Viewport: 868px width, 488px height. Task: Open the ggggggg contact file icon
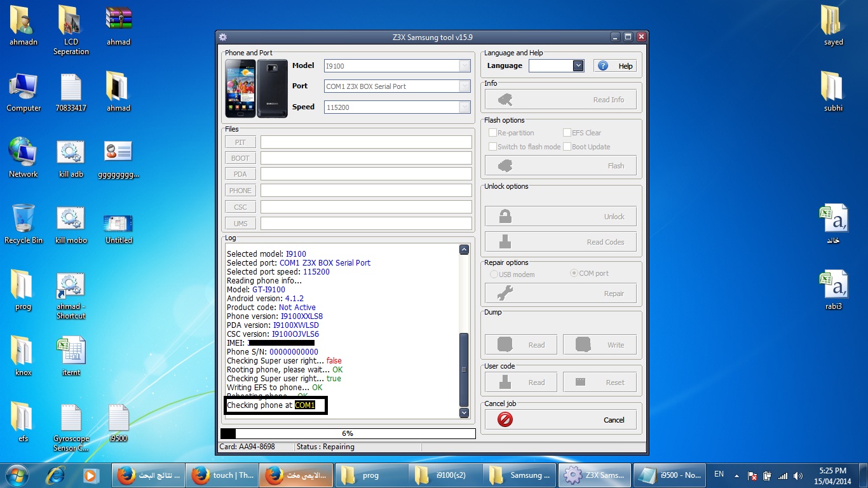118,159
